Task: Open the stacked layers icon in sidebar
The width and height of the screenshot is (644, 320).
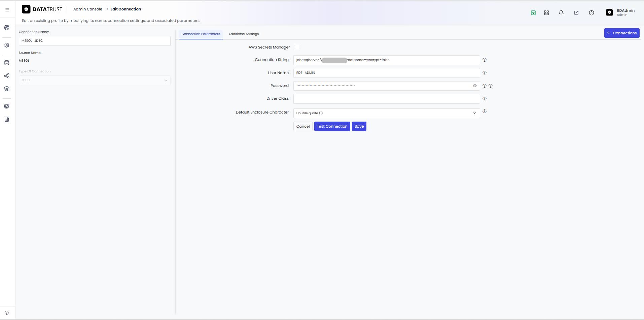Action: (x=7, y=89)
